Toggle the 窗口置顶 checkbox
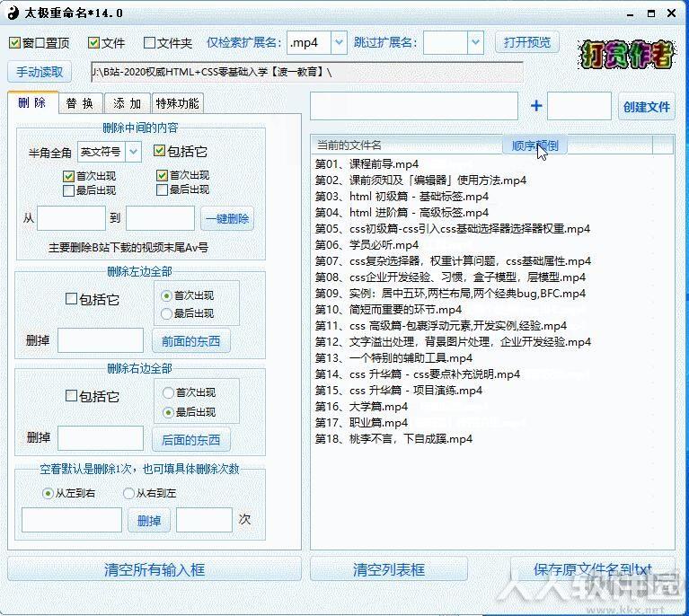The image size is (689, 616). pos(14,42)
